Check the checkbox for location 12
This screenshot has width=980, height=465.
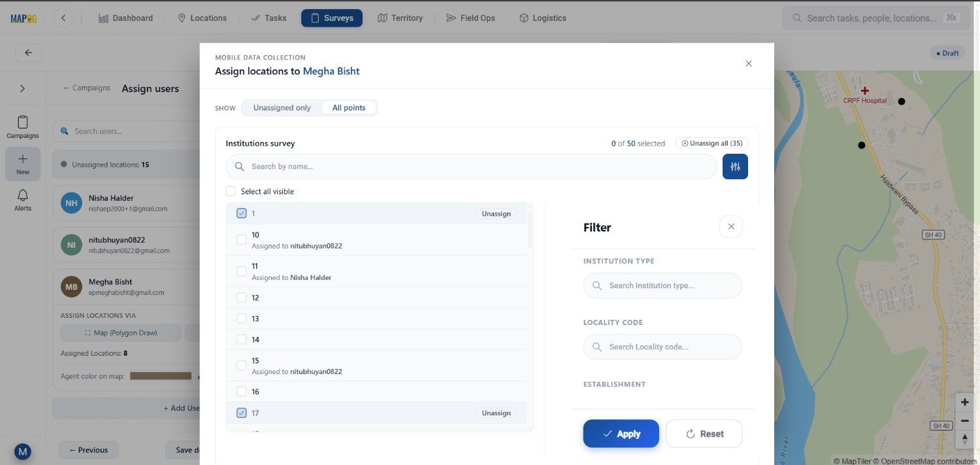pos(242,298)
